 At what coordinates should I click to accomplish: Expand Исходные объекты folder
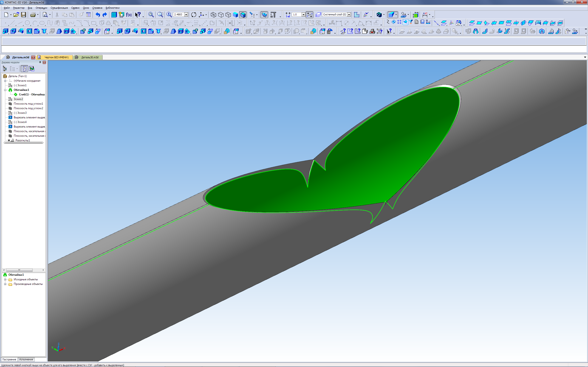(5, 280)
